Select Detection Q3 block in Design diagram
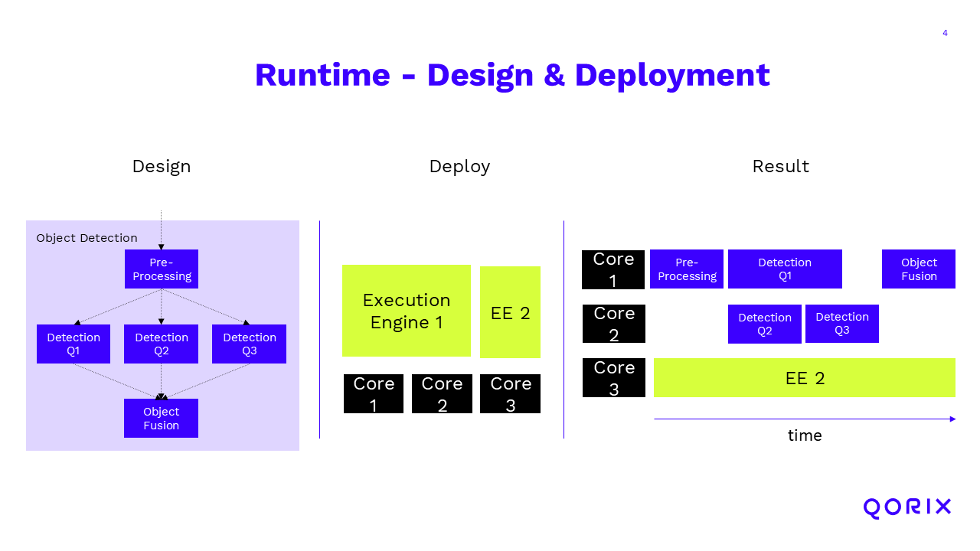The width and height of the screenshot is (980, 551). point(250,344)
